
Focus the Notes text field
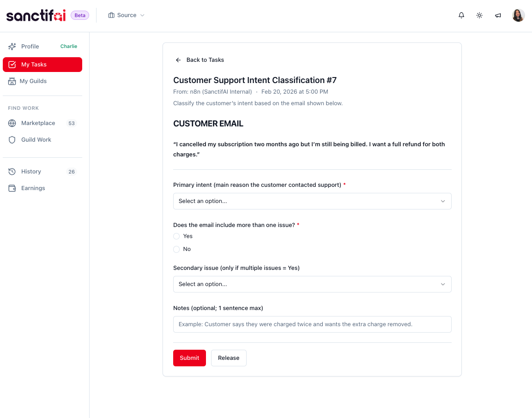coord(312,324)
